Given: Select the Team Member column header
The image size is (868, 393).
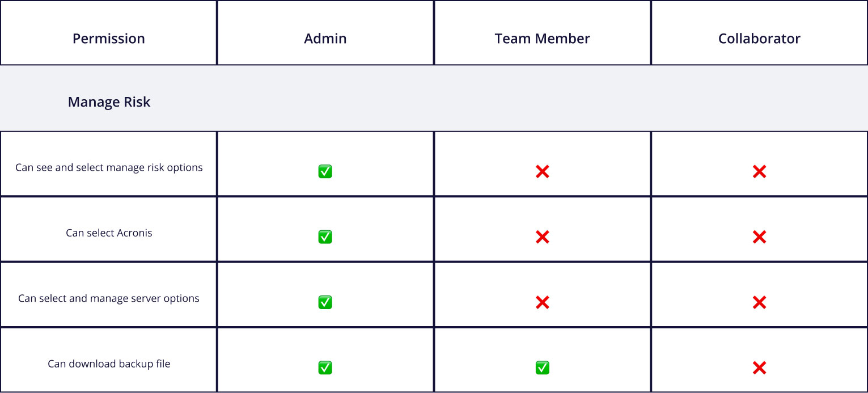Looking at the screenshot, I should (x=543, y=39).
